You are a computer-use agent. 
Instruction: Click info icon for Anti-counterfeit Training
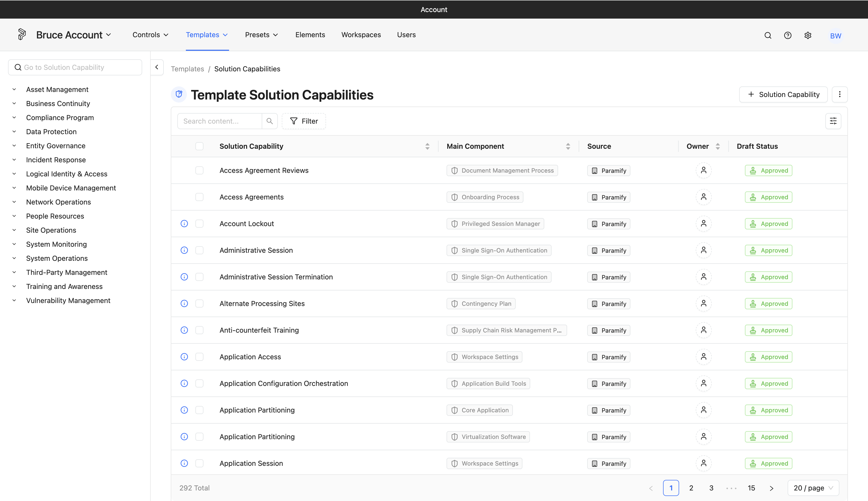tap(184, 330)
